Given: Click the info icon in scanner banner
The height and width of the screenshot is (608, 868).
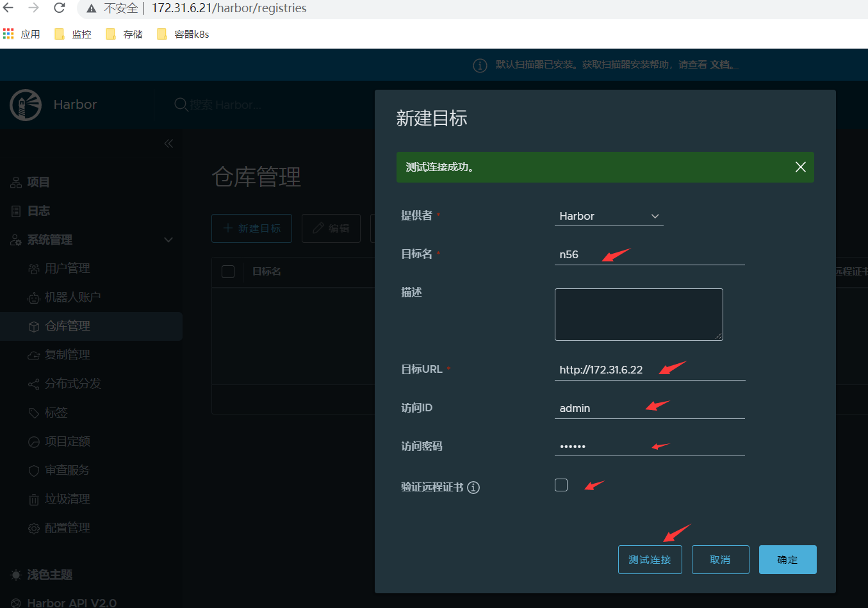Looking at the screenshot, I should [x=480, y=65].
